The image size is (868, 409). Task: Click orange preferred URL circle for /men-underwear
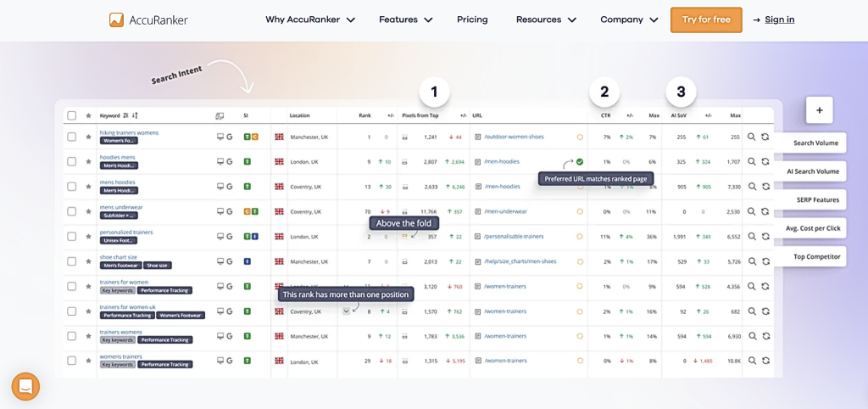point(580,211)
